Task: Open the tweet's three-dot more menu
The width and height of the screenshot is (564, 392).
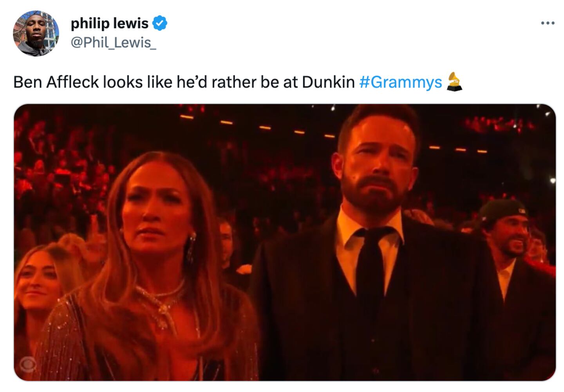Action: tap(547, 23)
